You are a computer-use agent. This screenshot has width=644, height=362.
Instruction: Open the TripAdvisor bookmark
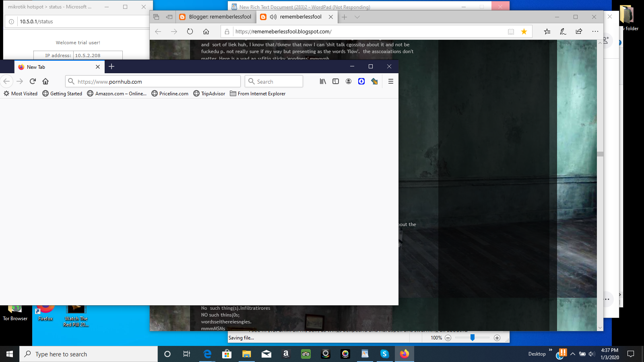pos(209,93)
